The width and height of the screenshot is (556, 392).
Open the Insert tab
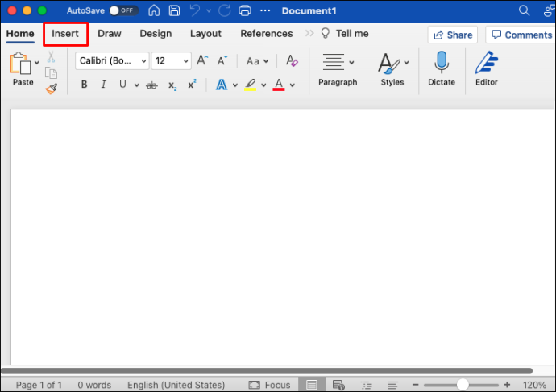pyautogui.click(x=65, y=34)
